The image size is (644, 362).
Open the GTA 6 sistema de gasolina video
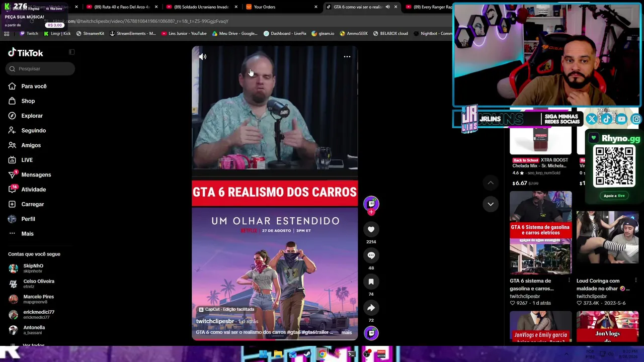(x=541, y=232)
